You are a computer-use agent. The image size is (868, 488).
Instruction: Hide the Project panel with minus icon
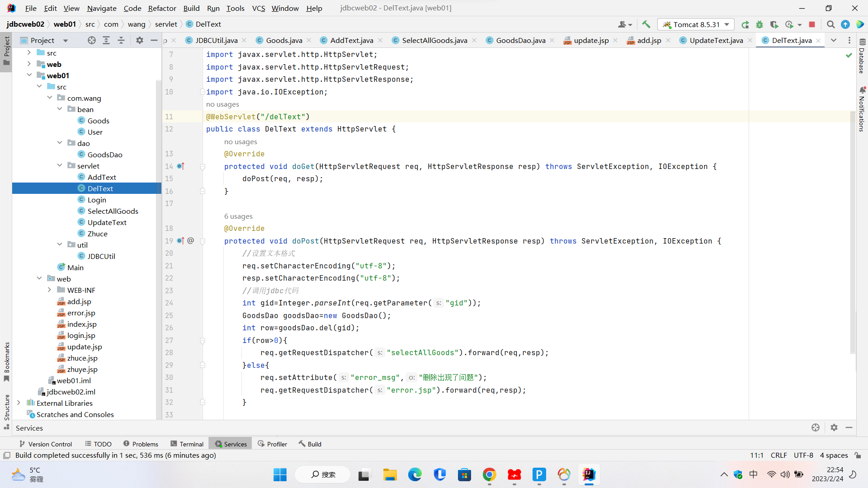click(154, 40)
